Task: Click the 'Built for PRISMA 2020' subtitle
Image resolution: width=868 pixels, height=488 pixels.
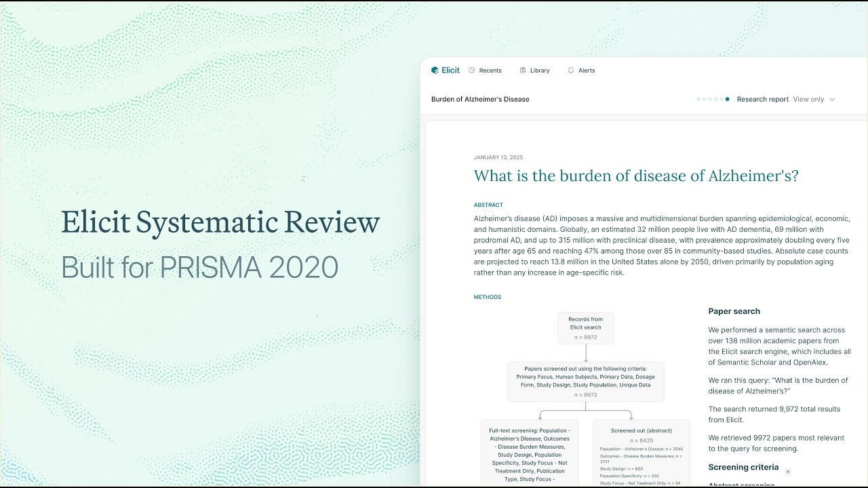Action: coord(199,268)
